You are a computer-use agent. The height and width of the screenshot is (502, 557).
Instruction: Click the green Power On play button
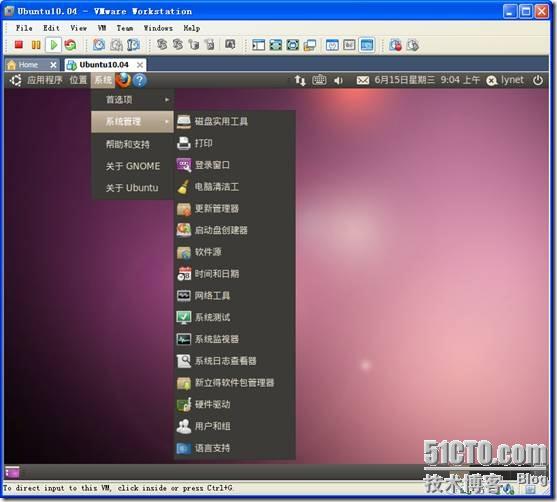click(x=54, y=45)
